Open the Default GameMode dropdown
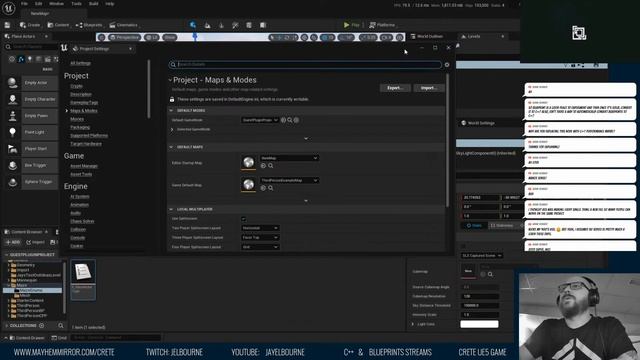This screenshot has height=360, width=640. click(x=260, y=120)
